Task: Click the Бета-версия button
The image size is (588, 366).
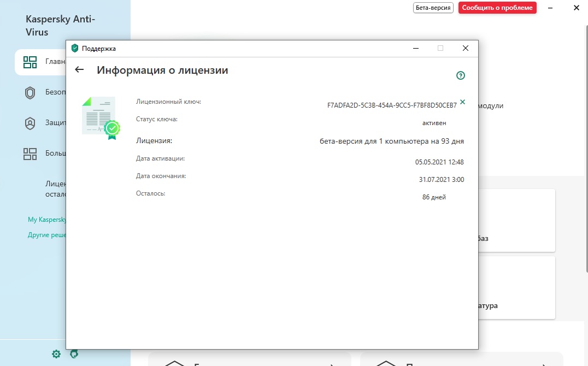Action: pos(433,8)
